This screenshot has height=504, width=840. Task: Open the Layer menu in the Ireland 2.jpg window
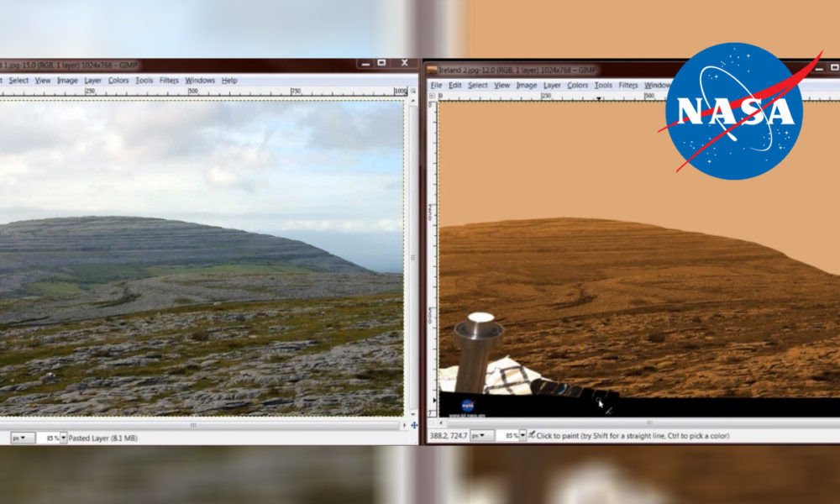coord(552,85)
